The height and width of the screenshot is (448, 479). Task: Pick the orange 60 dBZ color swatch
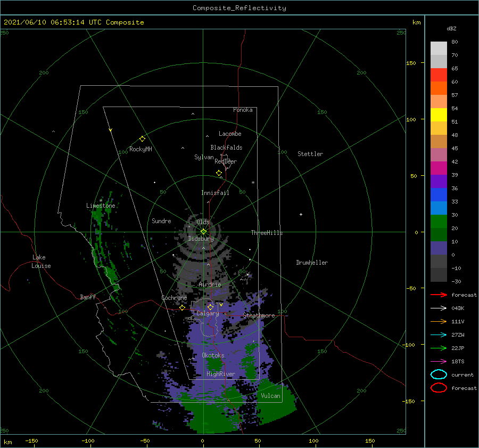(x=439, y=88)
